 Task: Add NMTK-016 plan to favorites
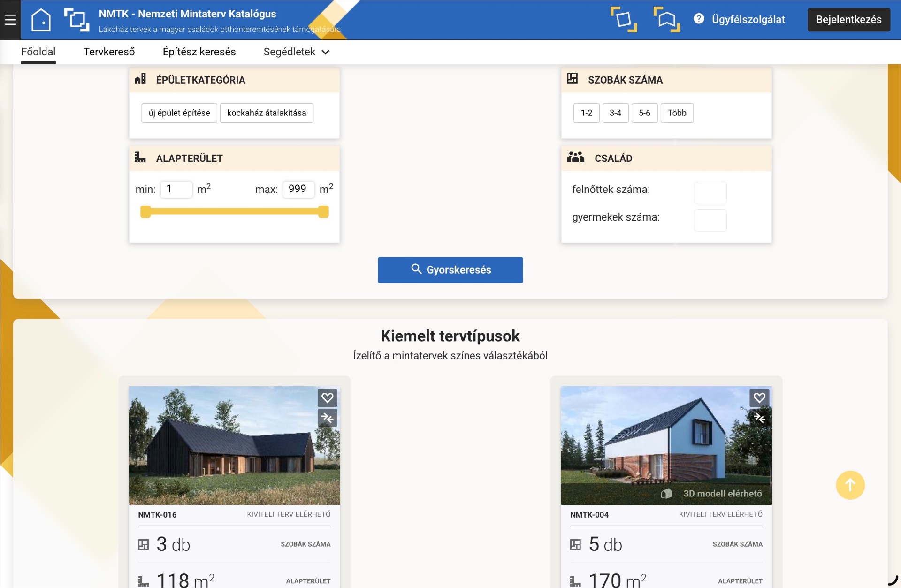[327, 398]
